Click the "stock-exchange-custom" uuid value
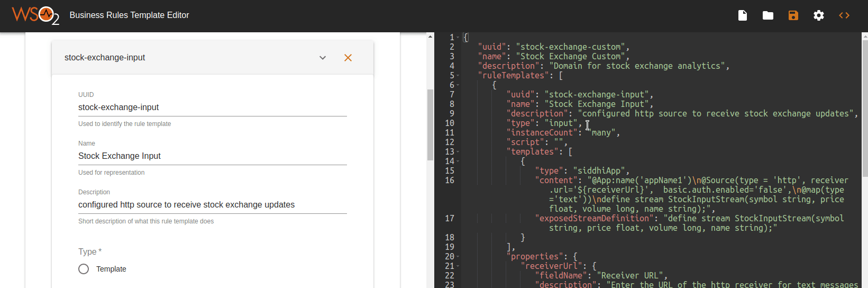This screenshot has height=288, width=868. [x=570, y=47]
